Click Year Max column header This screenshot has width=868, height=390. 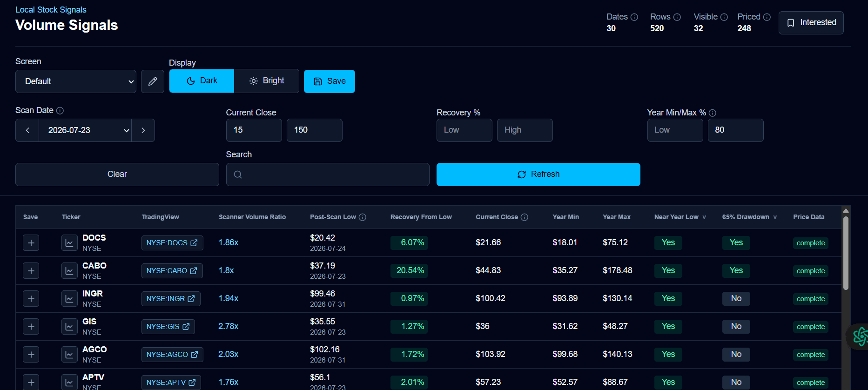click(x=617, y=217)
